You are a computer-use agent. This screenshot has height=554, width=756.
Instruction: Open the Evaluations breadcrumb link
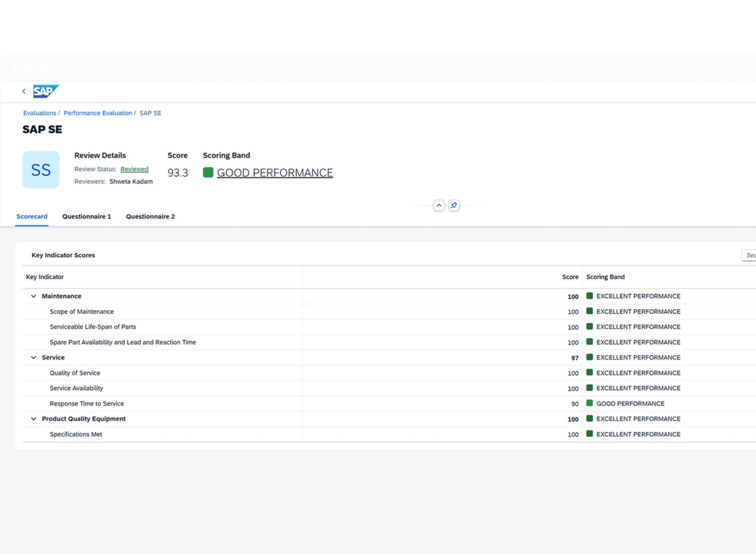(39, 113)
